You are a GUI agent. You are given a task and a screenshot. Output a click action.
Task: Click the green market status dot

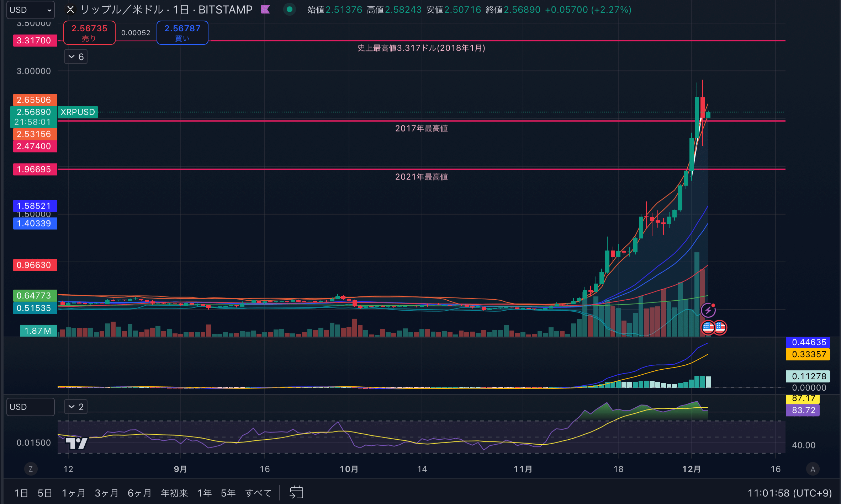pyautogui.click(x=290, y=10)
